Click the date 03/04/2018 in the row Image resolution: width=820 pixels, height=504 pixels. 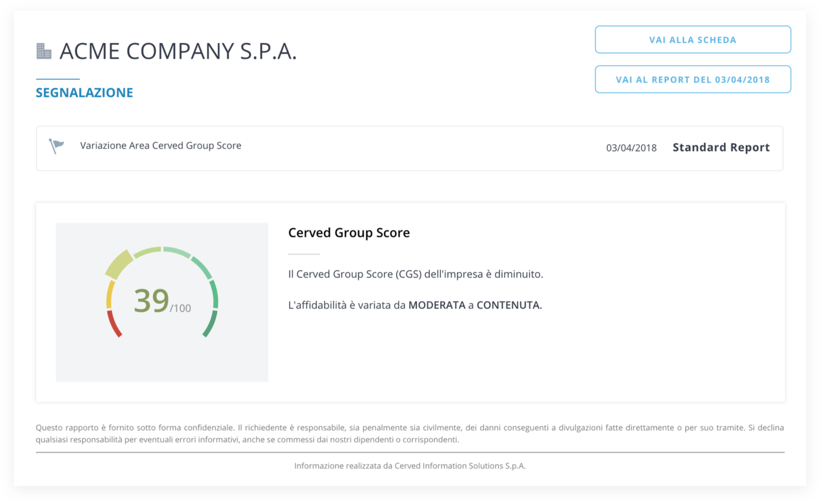[631, 148]
